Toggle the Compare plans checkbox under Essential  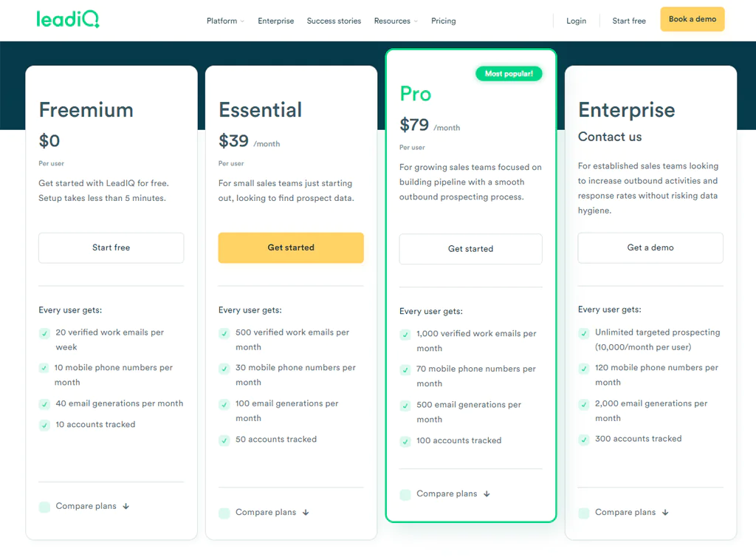point(224,511)
